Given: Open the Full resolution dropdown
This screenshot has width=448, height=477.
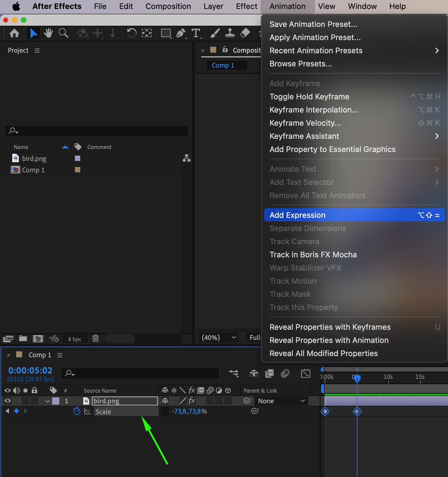Looking at the screenshot, I should pyautogui.click(x=254, y=338).
